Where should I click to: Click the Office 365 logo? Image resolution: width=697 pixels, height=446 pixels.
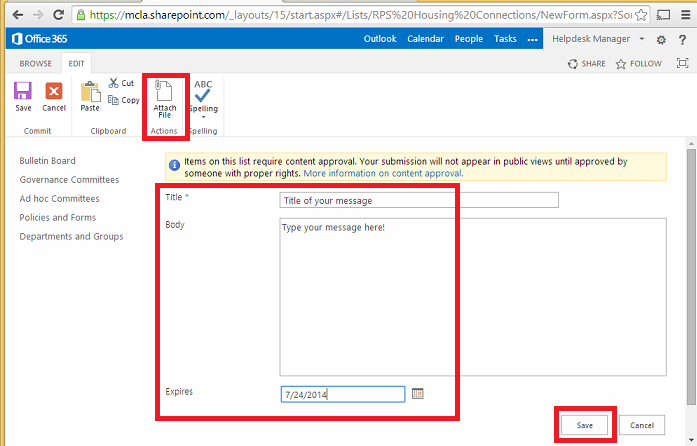click(x=40, y=39)
